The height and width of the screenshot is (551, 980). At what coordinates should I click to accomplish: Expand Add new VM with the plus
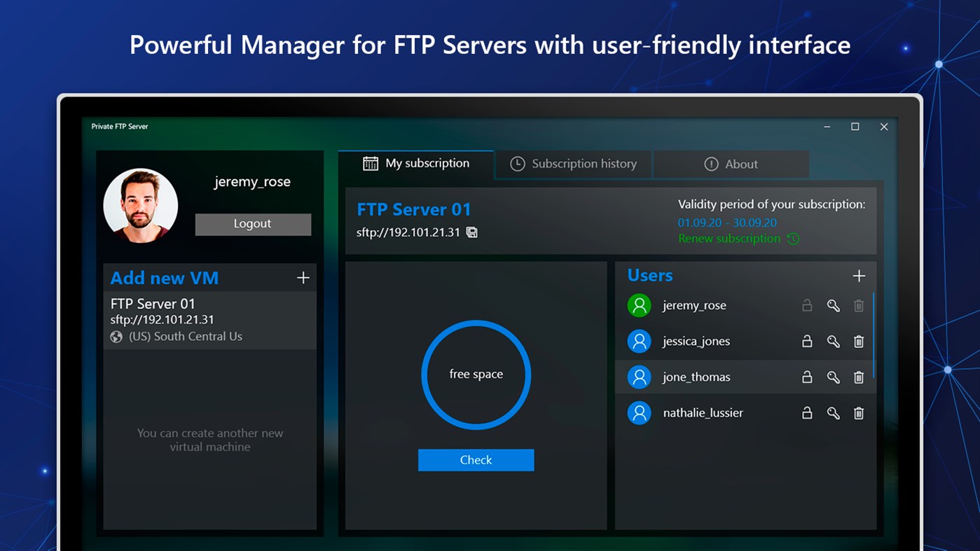tap(303, 277)
